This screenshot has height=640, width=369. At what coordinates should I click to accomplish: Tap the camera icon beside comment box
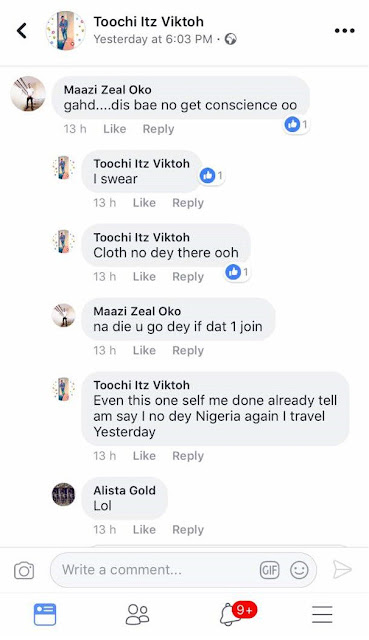pyautogui.click(x=24, y=570)
